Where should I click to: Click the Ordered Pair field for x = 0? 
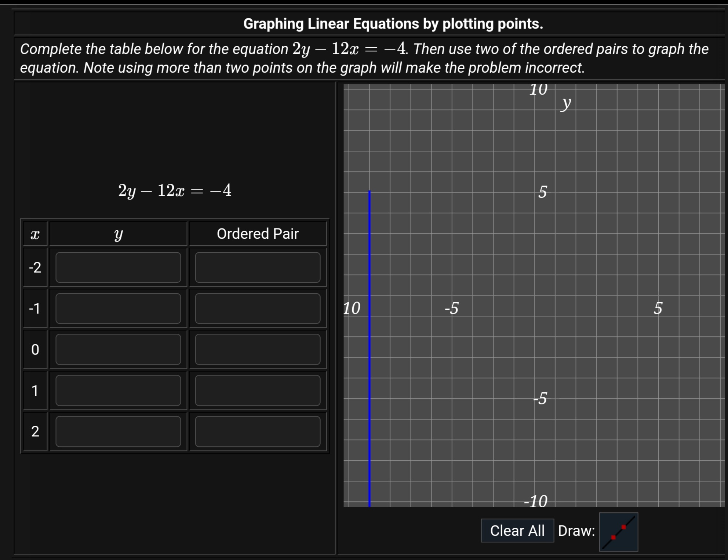tap(258, 349)
